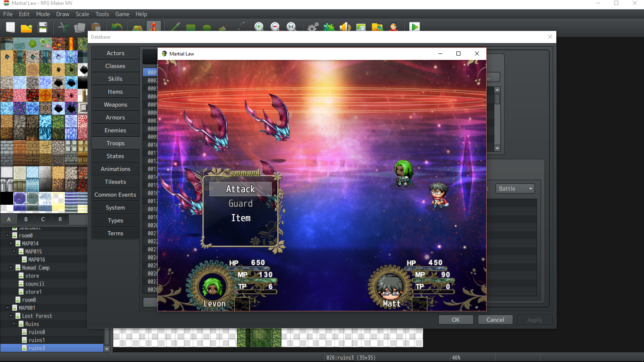Open the Troops tab in Database
644x362 pixels.
point(116,143)
